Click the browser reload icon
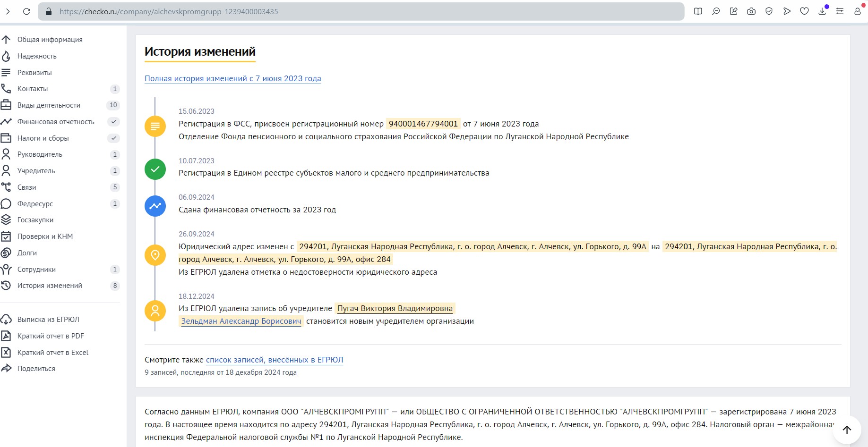The image size is (868, 447). (26, 11)
